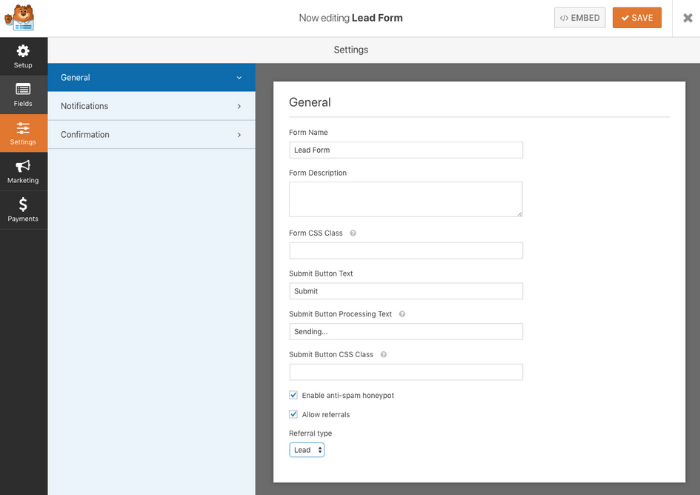The image size is (700, 495).
Task: Collapse the General settings section
Action: pyautogui.click(x=151, y=77)
